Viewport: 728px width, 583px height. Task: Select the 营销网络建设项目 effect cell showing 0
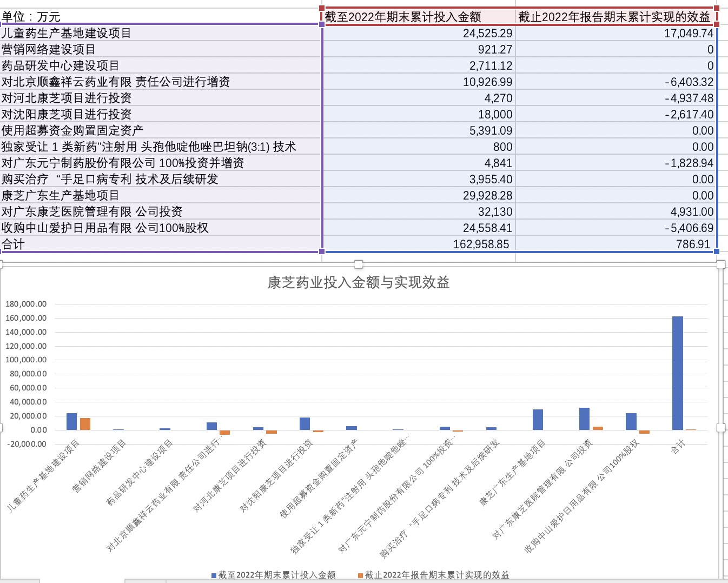pyautogui.click(x=616, y=49)
